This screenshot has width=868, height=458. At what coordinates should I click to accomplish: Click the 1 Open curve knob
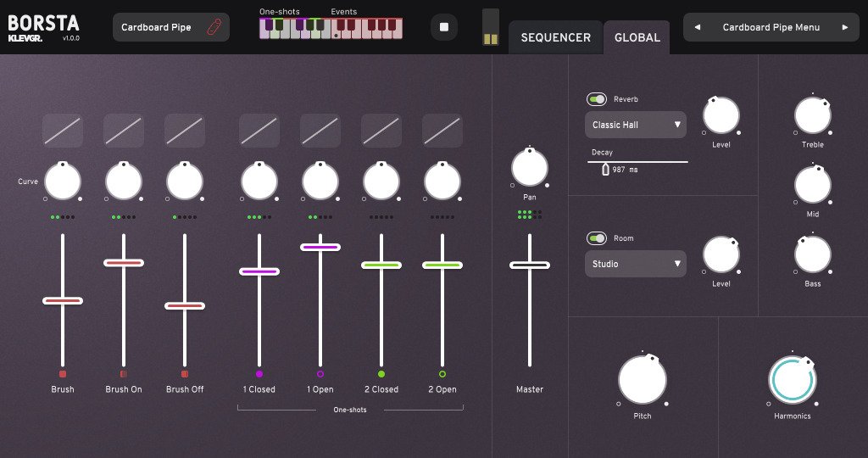coord(320,182)
